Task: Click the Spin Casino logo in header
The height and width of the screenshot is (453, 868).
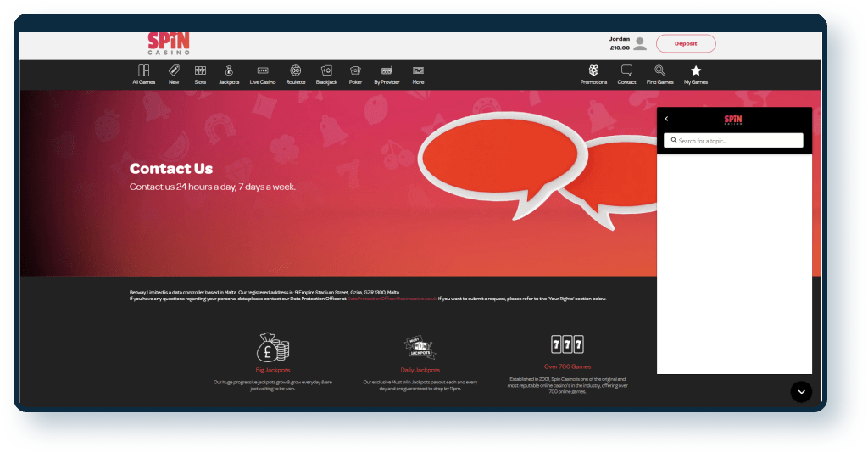Action: coord(169,44)
